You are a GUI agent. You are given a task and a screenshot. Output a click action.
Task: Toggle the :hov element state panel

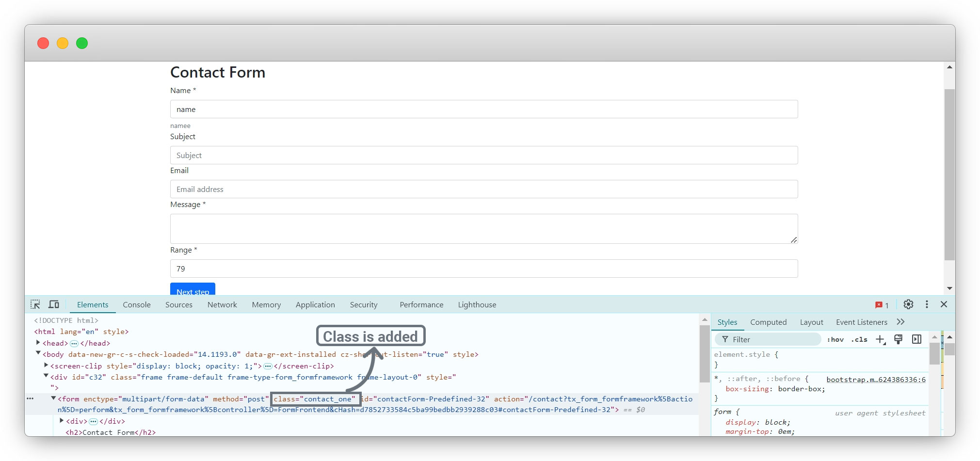point(835,340)
